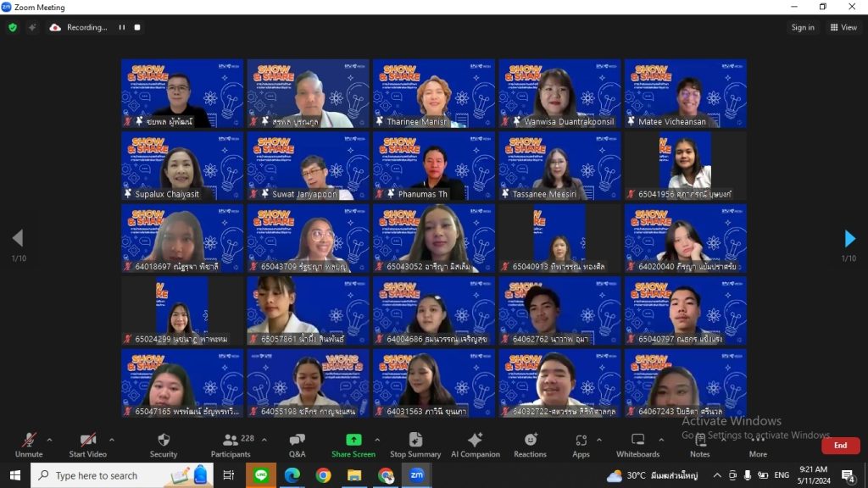Select participant 65041956 video tile
Screen dimensions: 868x488
coord(685,166)
